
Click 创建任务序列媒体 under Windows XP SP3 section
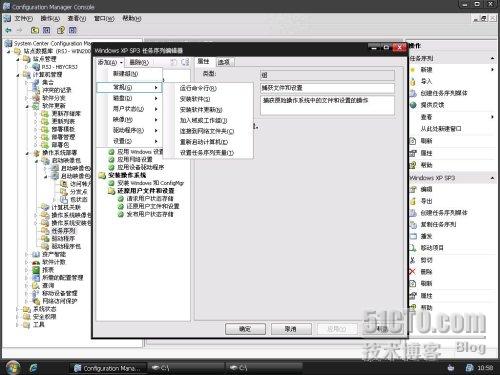(444, 213)
